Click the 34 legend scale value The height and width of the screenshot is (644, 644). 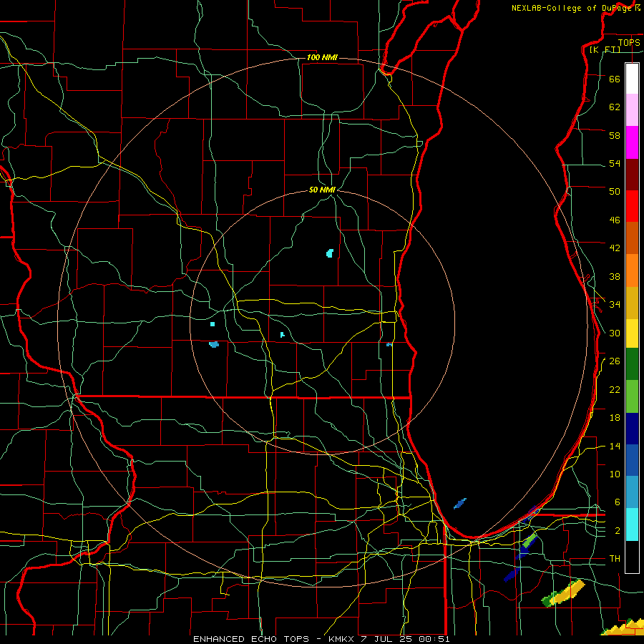tap(615, 305)
